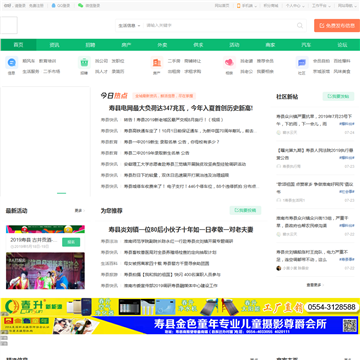Click the 我要发帖 button in 社区新帖
This screenshot has width=360, height=360.
338,96
